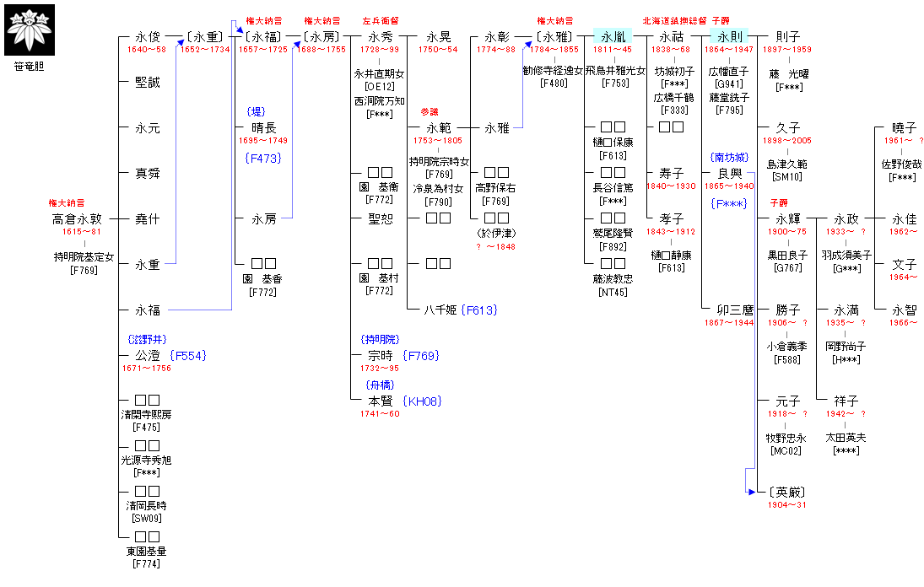Select the name 高倉永敦

click(77, 219)
